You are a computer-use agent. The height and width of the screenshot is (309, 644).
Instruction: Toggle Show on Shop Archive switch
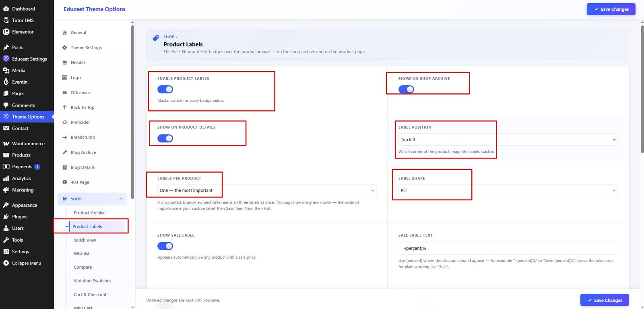[x=406, y=89]
